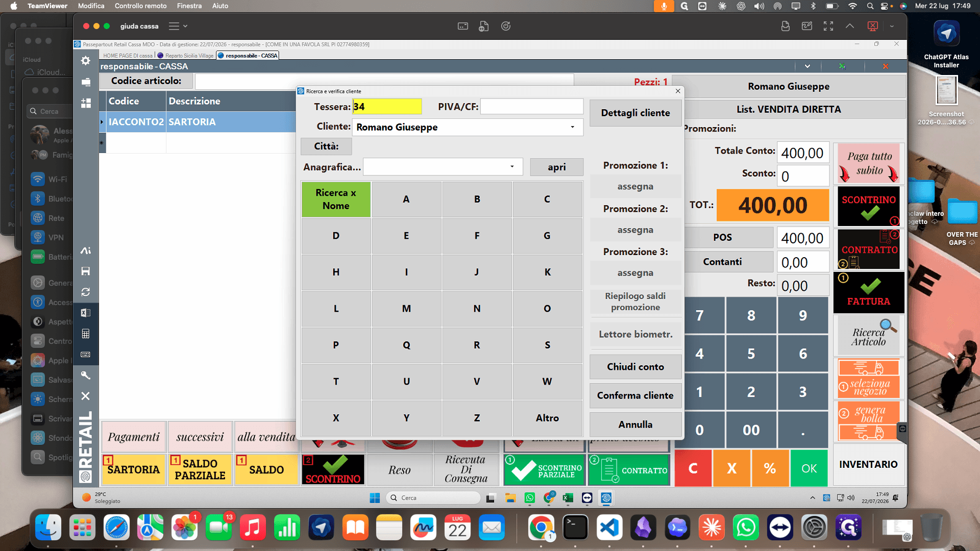The image size is (980, 551).
Task: Select letter M in the name search grid
Action: tap(406, 309)
